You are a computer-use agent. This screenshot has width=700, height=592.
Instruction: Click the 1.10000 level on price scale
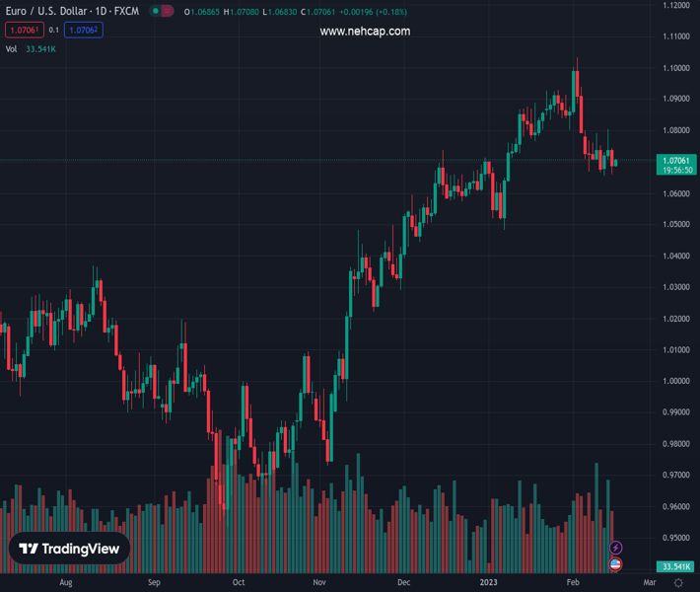[x=676, y=68]
